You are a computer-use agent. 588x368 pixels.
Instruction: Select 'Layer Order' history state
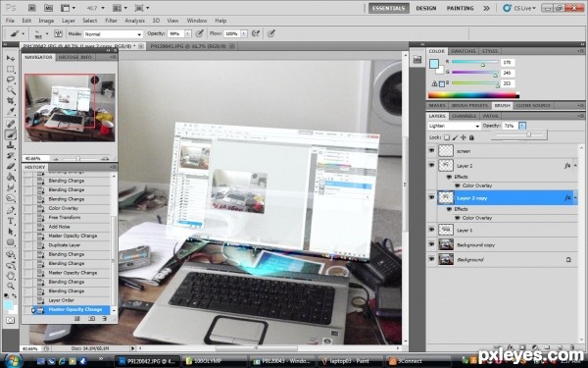[61, 300]
